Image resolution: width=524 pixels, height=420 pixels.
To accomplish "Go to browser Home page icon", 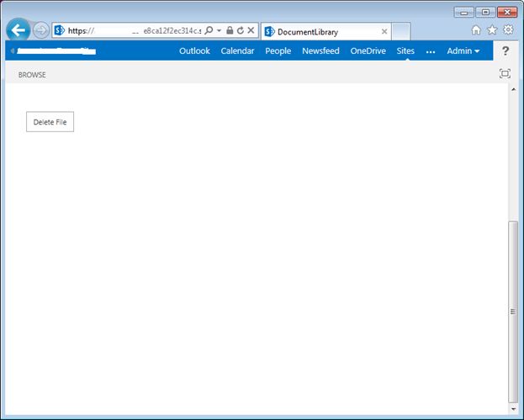I will click(x=476, y=30).
